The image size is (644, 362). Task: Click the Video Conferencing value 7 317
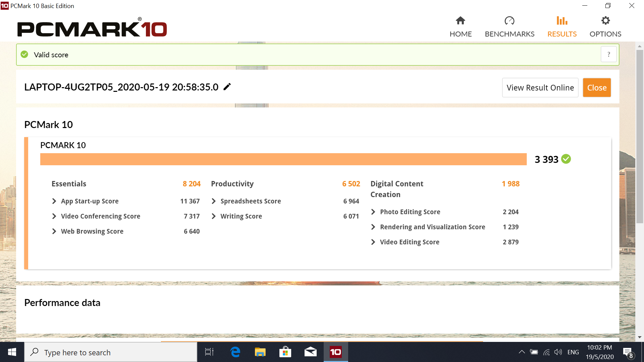click(192, 216)
